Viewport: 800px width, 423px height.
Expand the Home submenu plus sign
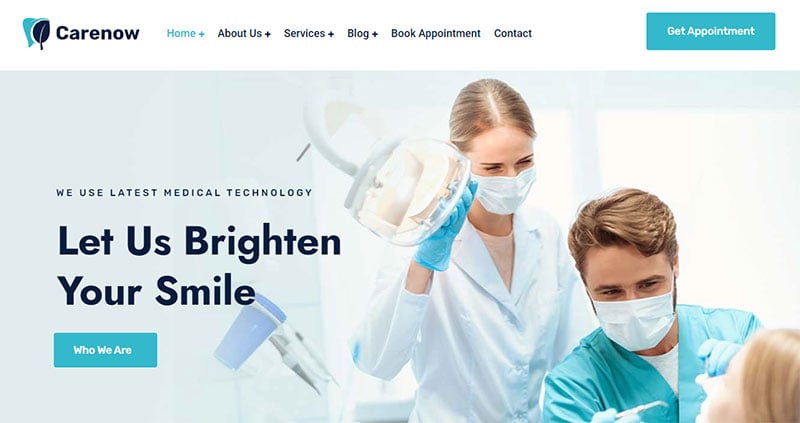(x=202, y=34)
